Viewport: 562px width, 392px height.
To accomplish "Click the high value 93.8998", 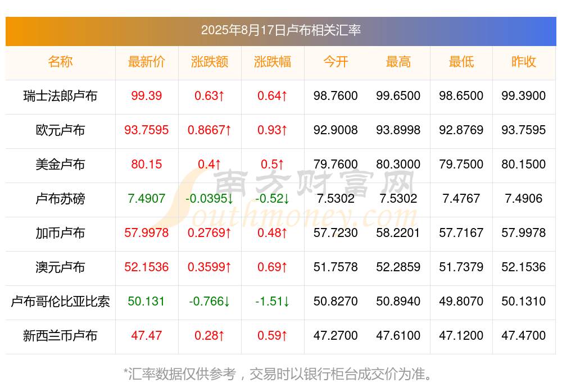I will click(398, 130).
